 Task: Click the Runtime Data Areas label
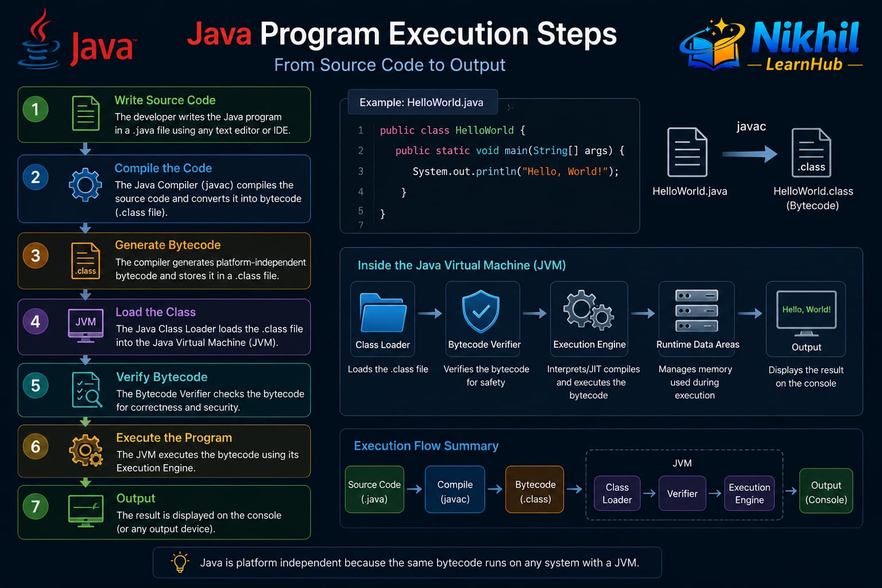(698, 345)
